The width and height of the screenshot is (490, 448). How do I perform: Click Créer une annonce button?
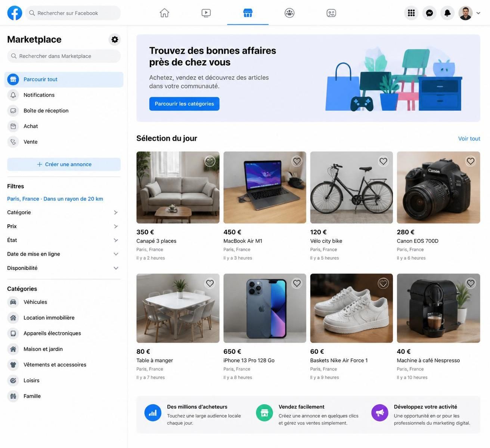point(64,164)
